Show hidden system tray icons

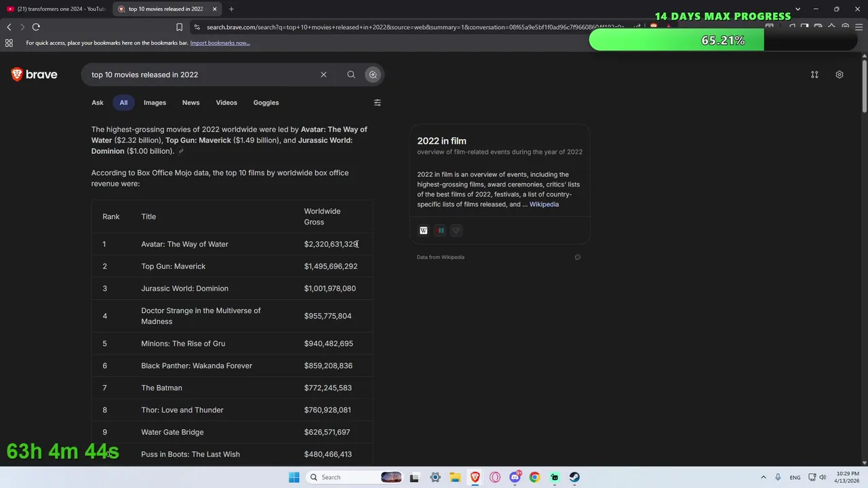point(763,477)
